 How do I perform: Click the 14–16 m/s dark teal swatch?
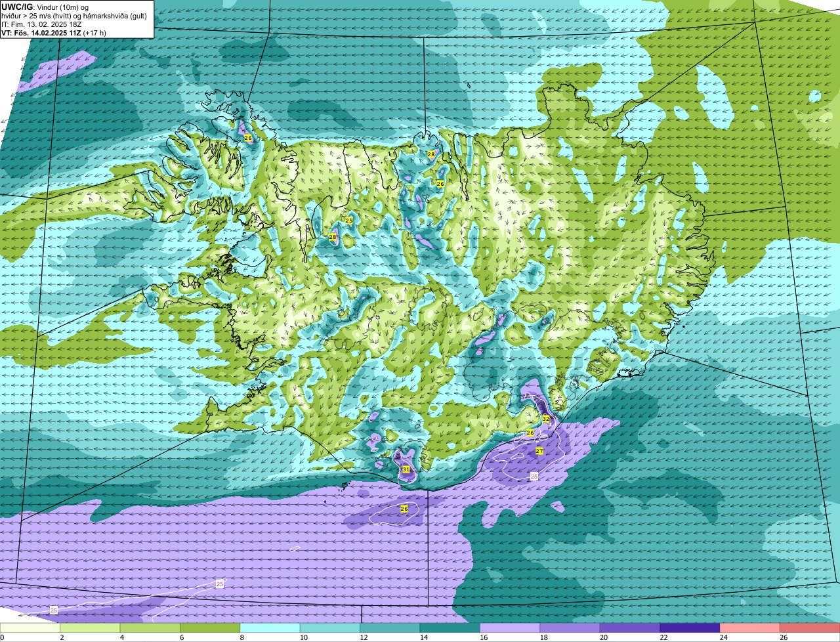coord(450,628)
